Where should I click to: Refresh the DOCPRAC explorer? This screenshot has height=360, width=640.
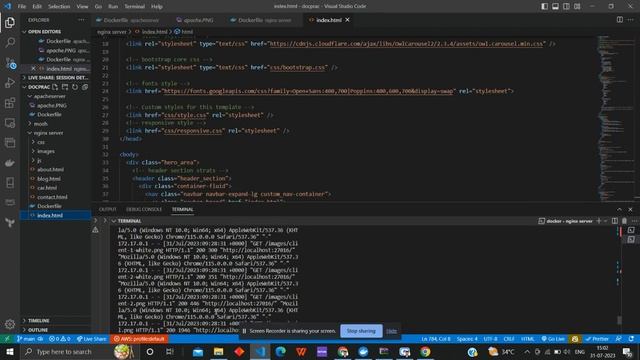75,87
